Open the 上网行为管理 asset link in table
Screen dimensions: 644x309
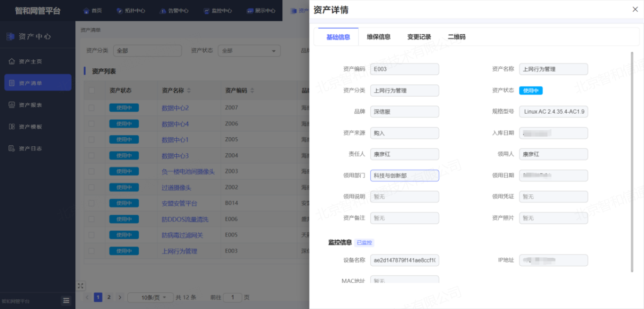click(x=180, y=251)
